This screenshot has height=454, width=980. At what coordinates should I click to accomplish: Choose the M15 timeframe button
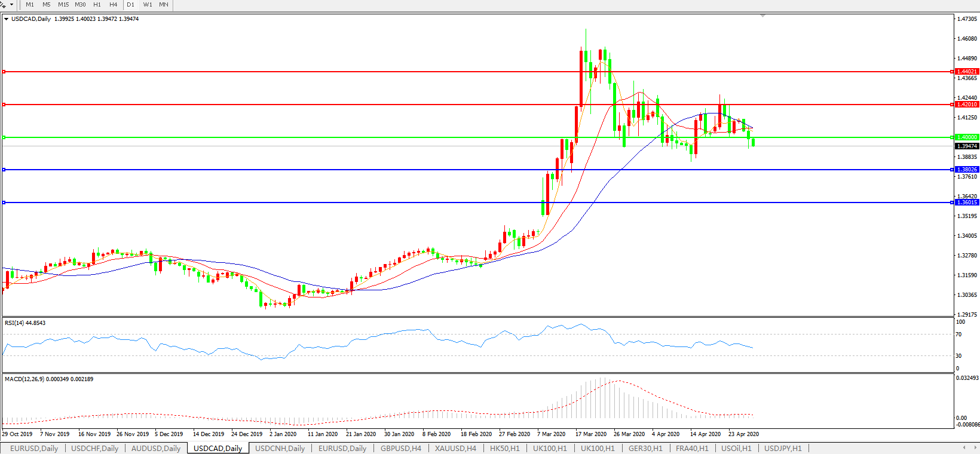click(x=63, y=5)
